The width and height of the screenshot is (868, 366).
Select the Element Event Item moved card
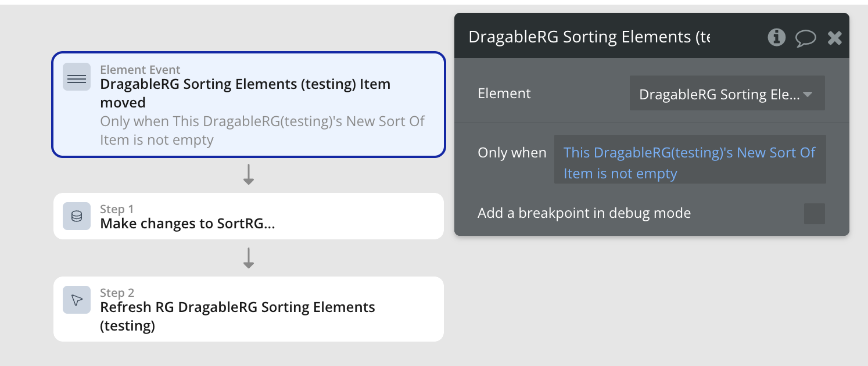[x=249, y=105]
